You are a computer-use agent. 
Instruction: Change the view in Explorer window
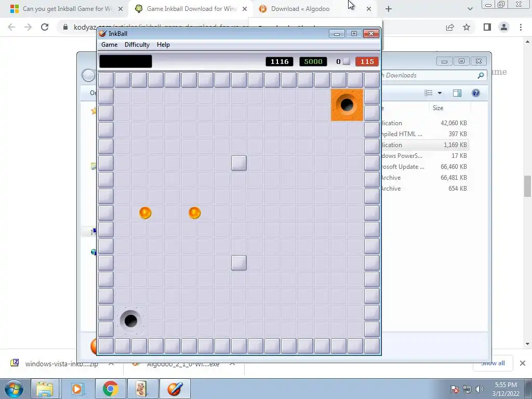tap(429, 93)
